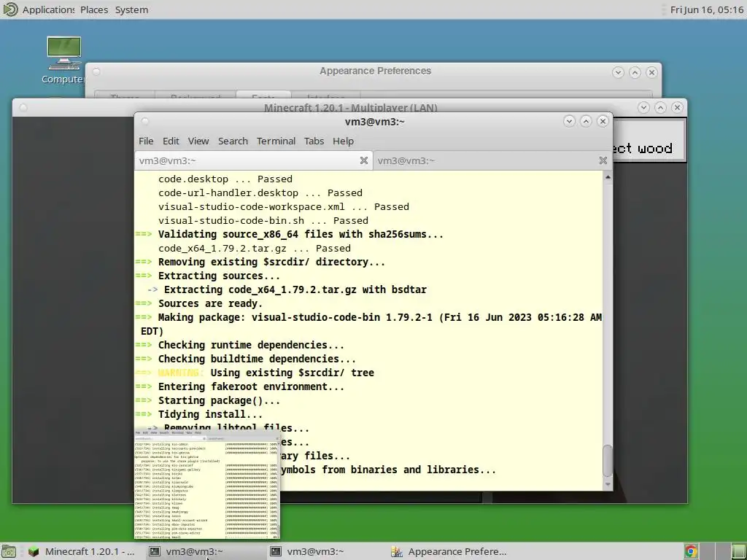
Task: Click 'code-url-handler.desktop ... Passed' line
Action: [260, 192]
